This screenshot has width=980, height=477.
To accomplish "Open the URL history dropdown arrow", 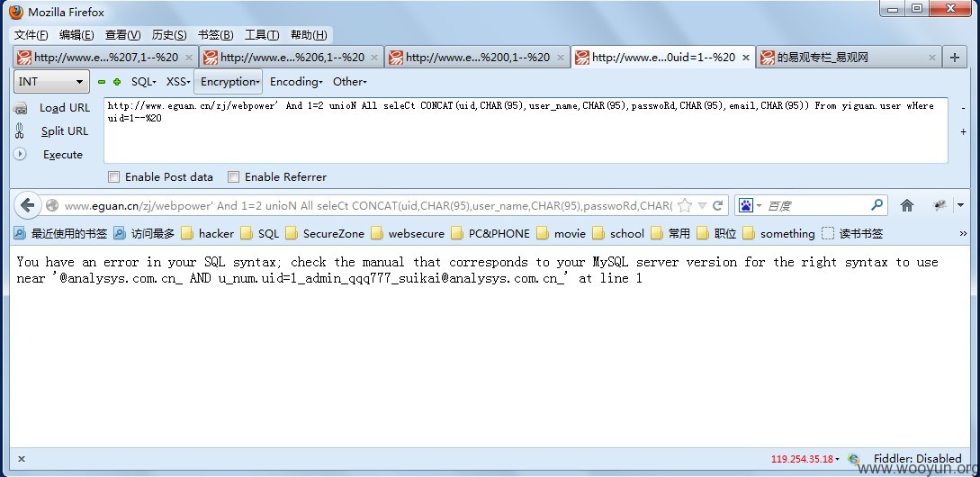I will [702, 205].
